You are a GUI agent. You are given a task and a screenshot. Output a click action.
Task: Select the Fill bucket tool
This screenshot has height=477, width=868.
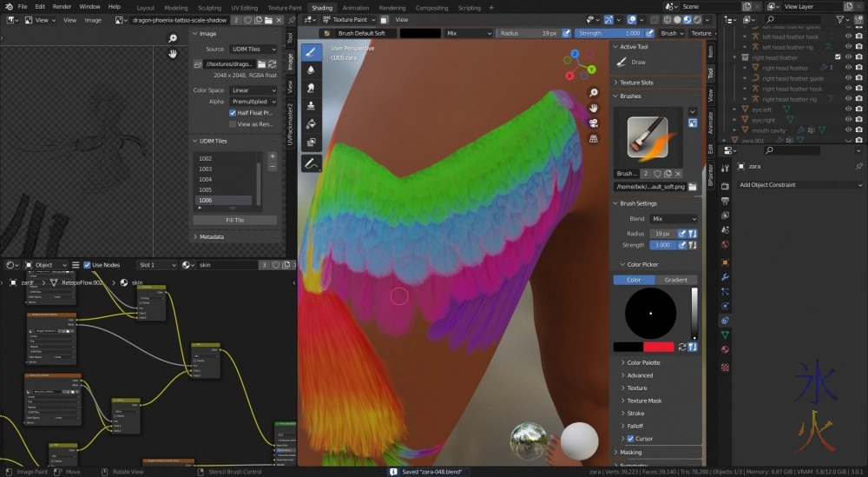[312, 124]
